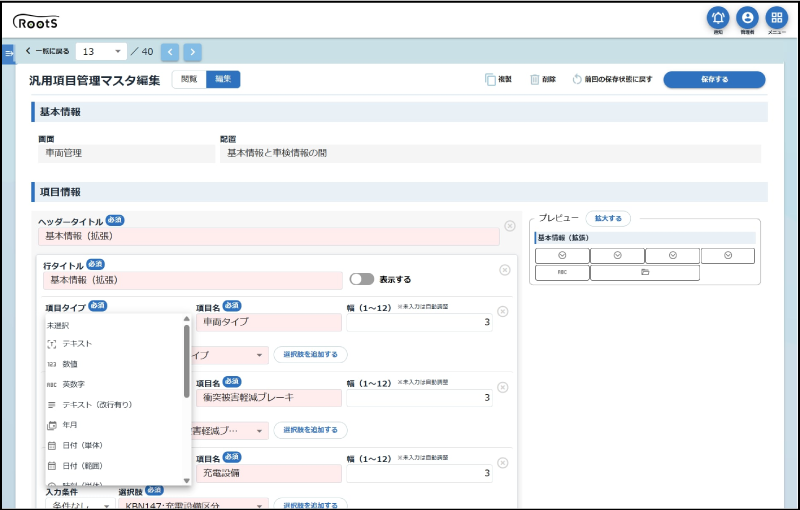Go to next record arrow
Viewport: 800px width, 510px height.
point(192,51)
